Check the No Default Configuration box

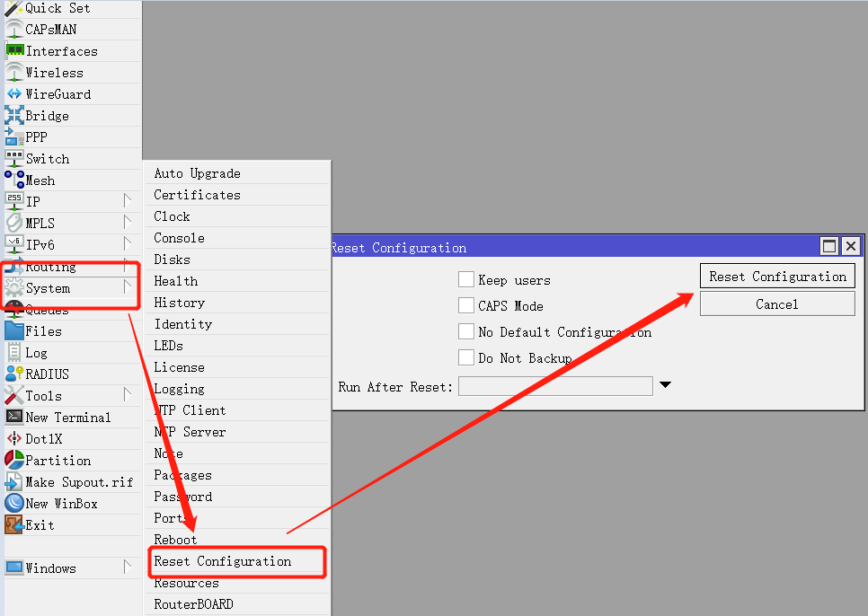point(465,332)
